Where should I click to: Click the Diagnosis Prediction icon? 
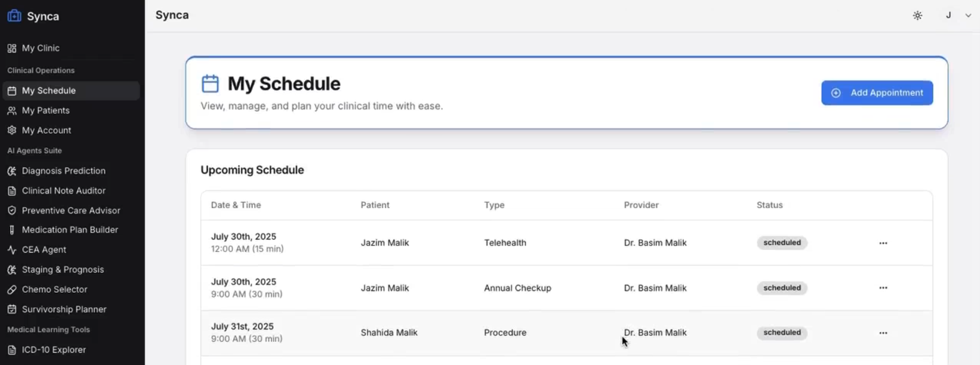coord(12,171)
